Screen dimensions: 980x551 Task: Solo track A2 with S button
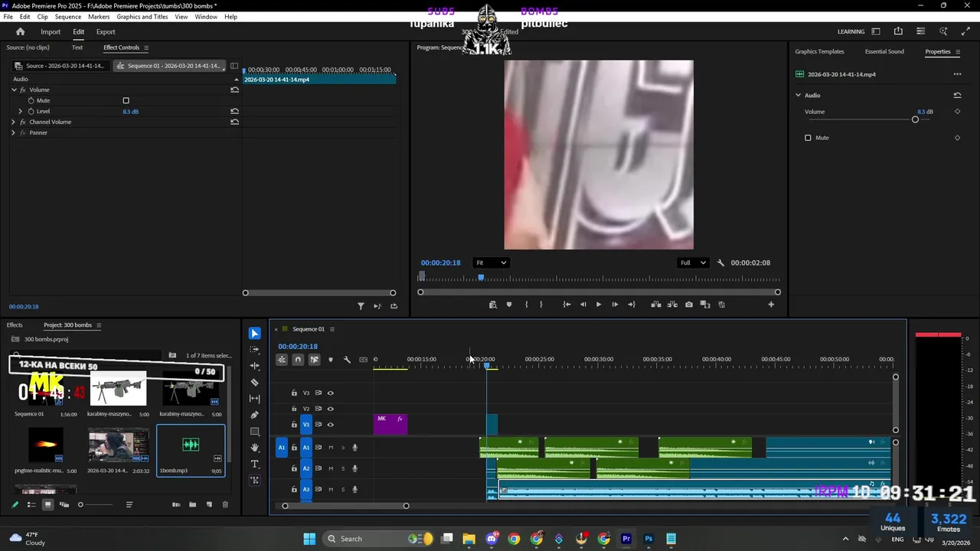point(343,468)
